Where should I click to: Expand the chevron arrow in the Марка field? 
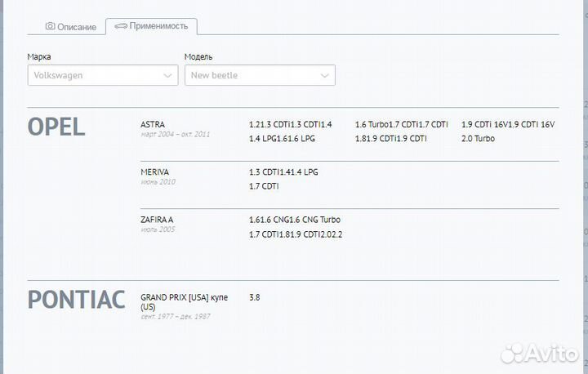pos(168,75)
